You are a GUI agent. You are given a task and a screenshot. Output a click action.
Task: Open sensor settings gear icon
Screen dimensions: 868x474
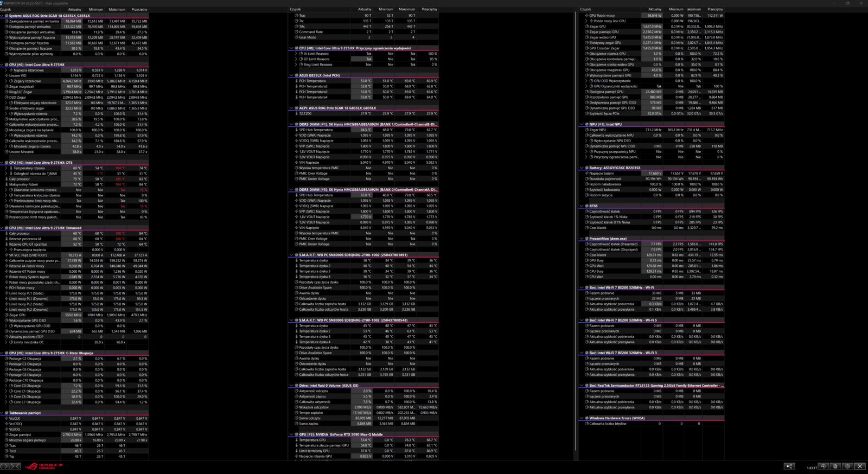[847, 466]
